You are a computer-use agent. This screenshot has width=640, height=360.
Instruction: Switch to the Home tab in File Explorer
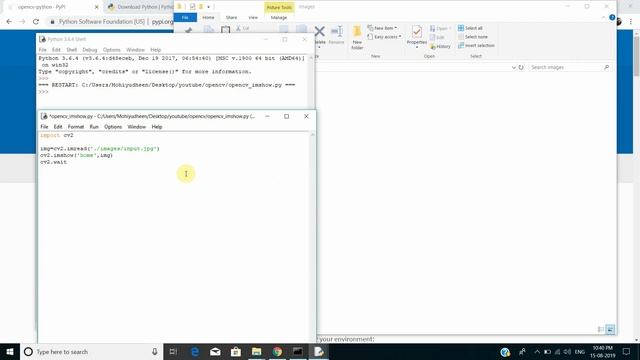[208, 18]
